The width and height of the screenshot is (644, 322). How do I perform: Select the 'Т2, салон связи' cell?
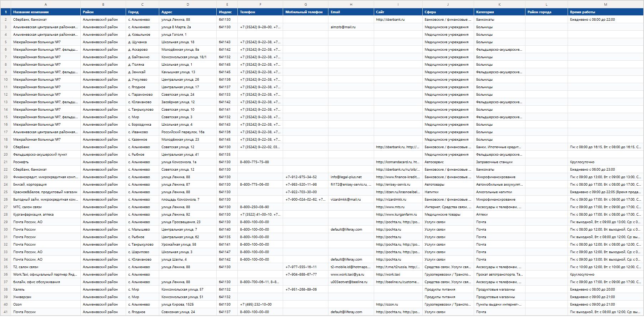(x=46, y=267)
